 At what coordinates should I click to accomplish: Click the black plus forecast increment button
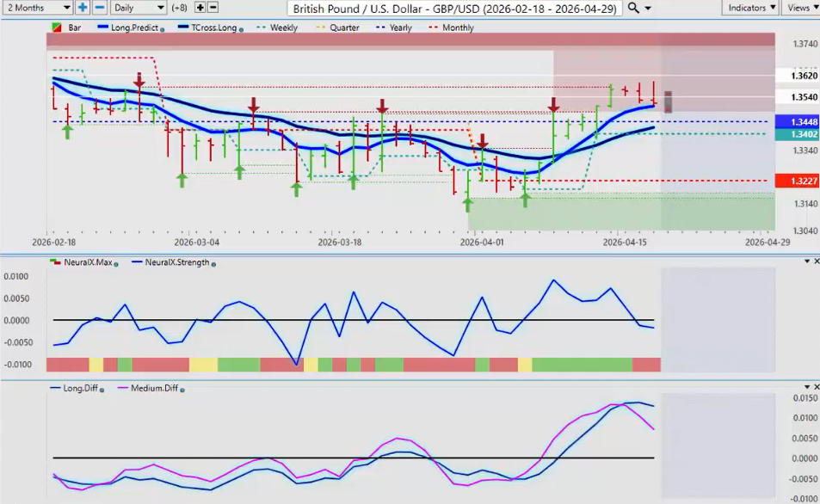point(200,7)
